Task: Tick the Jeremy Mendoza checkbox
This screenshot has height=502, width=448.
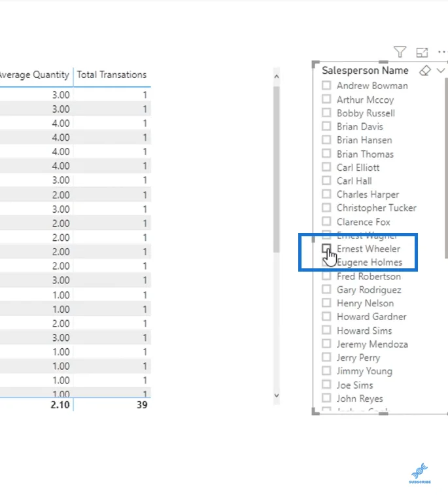Action: [326, 344]
